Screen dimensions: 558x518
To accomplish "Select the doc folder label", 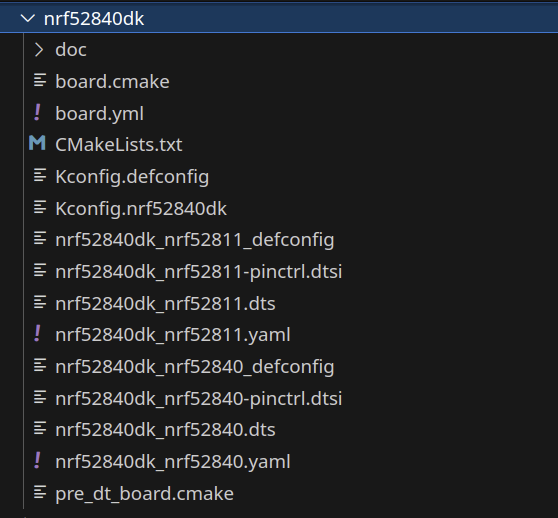I will coord(71,50).
